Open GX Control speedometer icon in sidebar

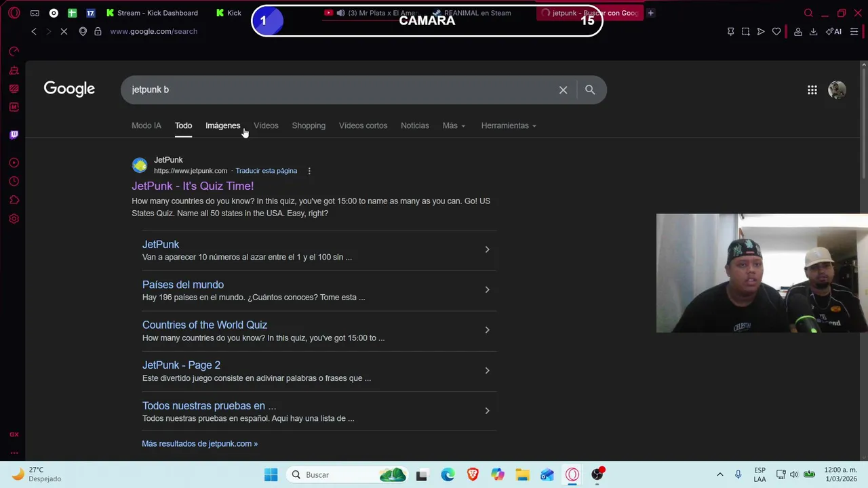click(14, 52)
